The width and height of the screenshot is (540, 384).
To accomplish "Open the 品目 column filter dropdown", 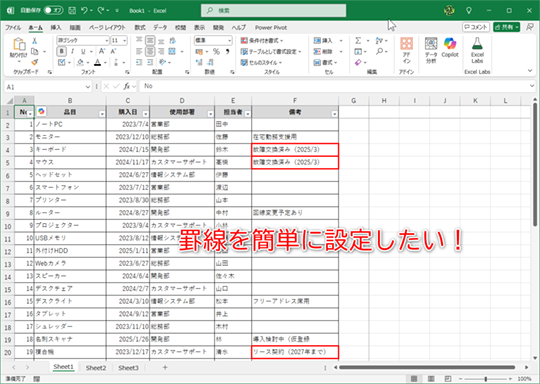I will [102, 114].
